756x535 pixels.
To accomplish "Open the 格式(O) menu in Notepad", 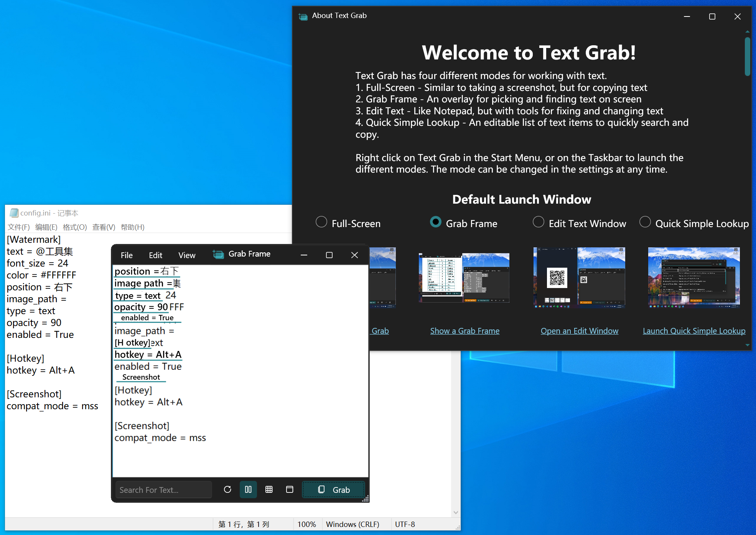I will point(75,227).
